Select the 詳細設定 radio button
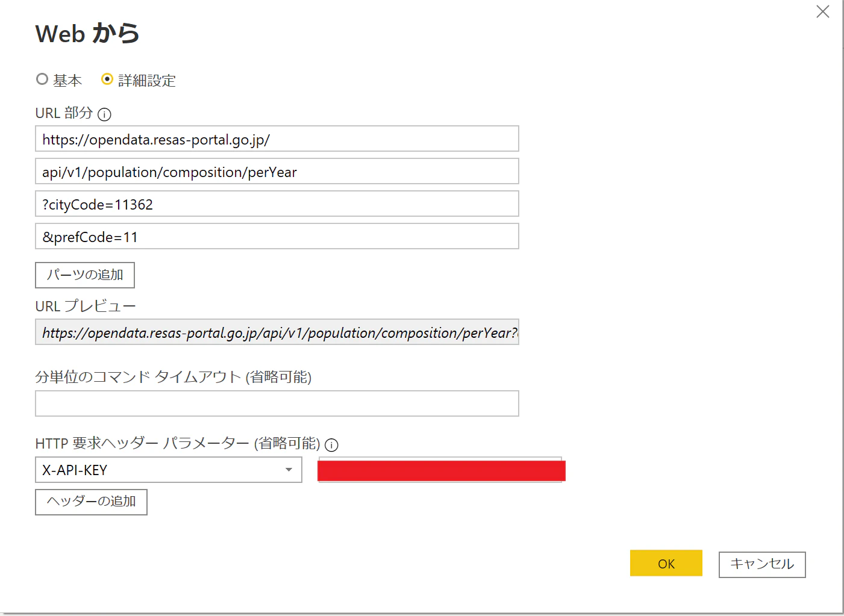This screenshot has width=844, height=616. tap(107, 79)
